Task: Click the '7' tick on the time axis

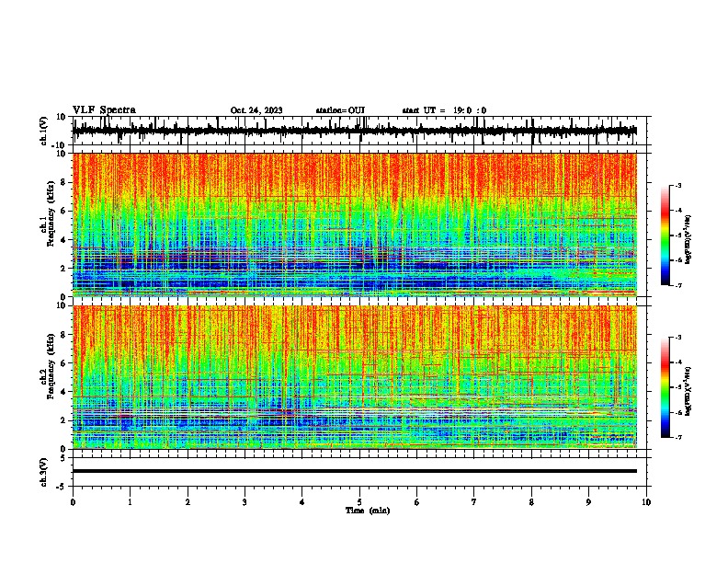Action: pyautogui.click(x=474, y=502)
